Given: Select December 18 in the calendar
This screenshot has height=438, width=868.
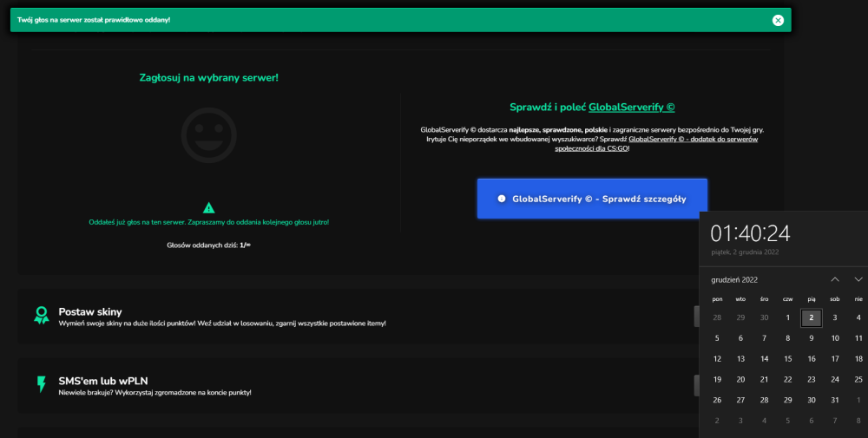Looking at the screenshot, I should (858, 359).
